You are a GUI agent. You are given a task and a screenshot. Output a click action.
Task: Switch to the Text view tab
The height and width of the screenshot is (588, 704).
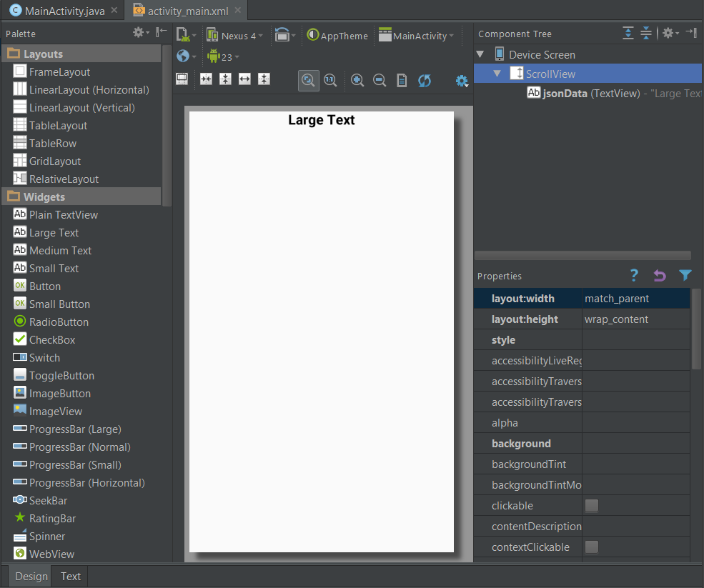tap(69, 576)
